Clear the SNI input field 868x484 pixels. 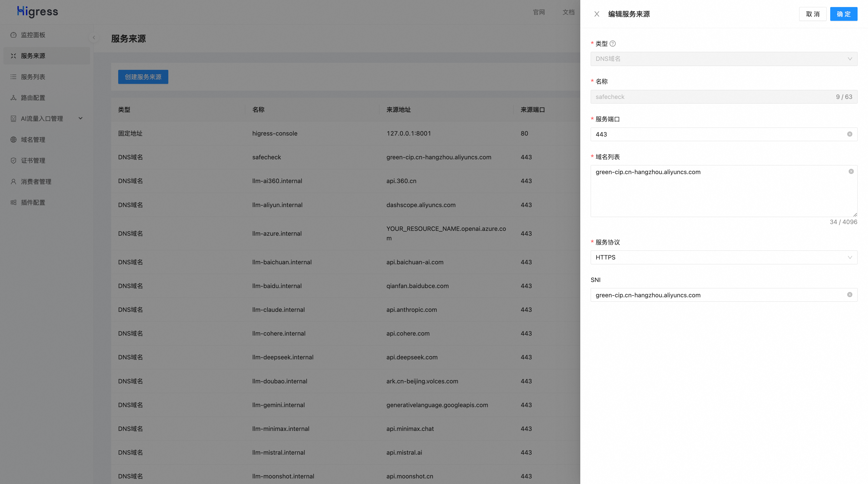tap(849, 295)
